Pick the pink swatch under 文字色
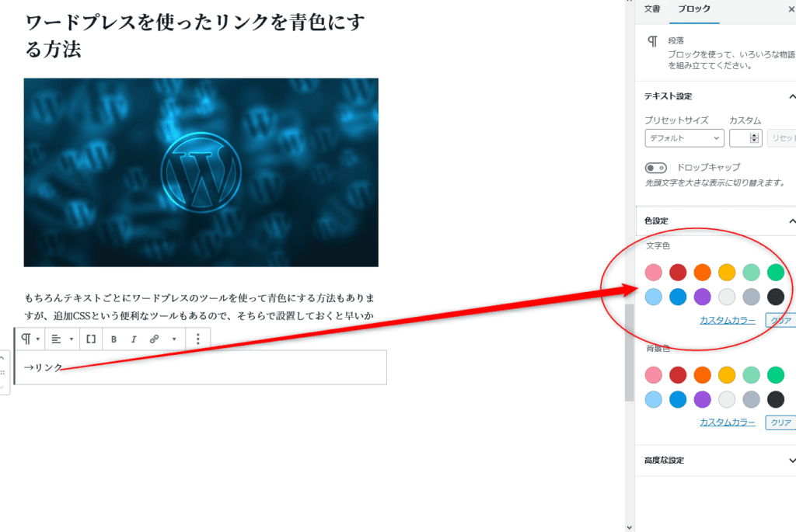This screenshot has height=532, width=796. [x=653, y=273]
